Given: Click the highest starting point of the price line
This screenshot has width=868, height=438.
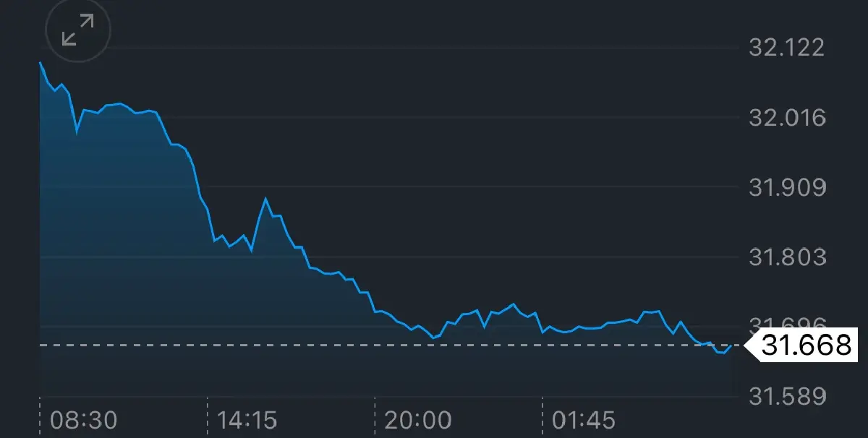Looking at the screenshot, I should (x=41, y=63).
